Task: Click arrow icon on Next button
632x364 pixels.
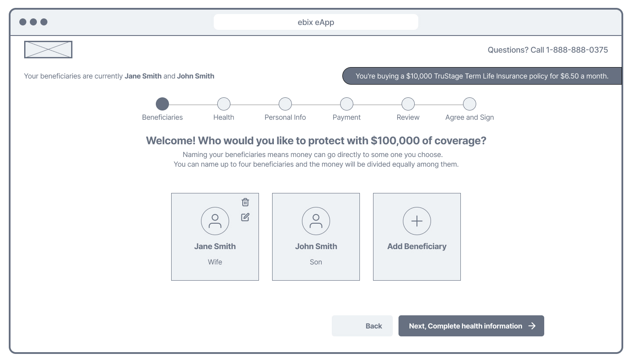Action: pos(532,326)
